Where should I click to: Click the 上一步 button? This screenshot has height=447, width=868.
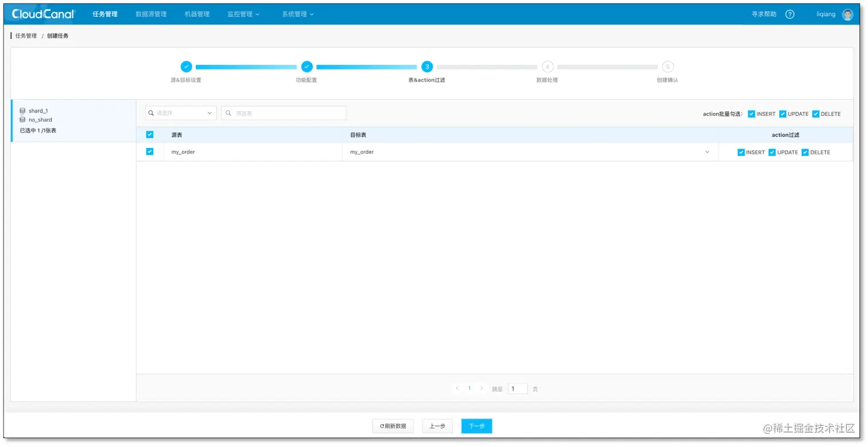tap(437, 426)
